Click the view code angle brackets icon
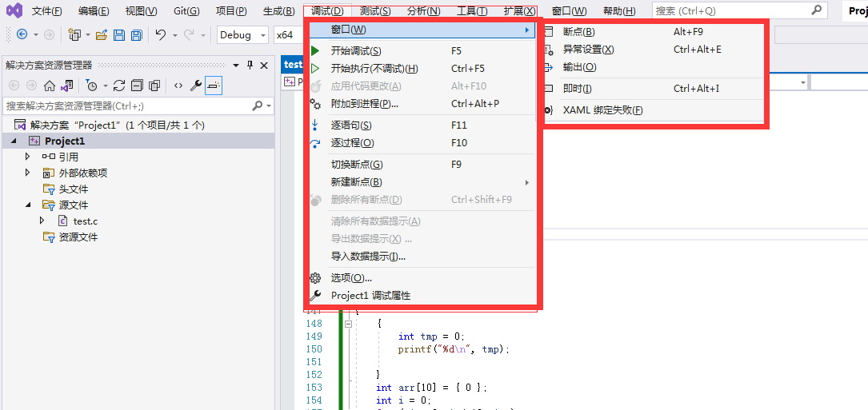 pyautogui.click(x=178, y=86)
